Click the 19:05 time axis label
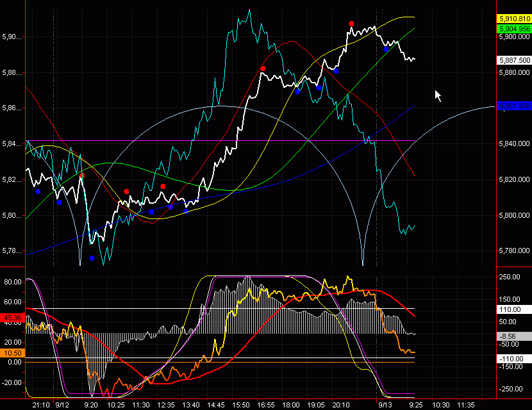 (x=316, y=406)
